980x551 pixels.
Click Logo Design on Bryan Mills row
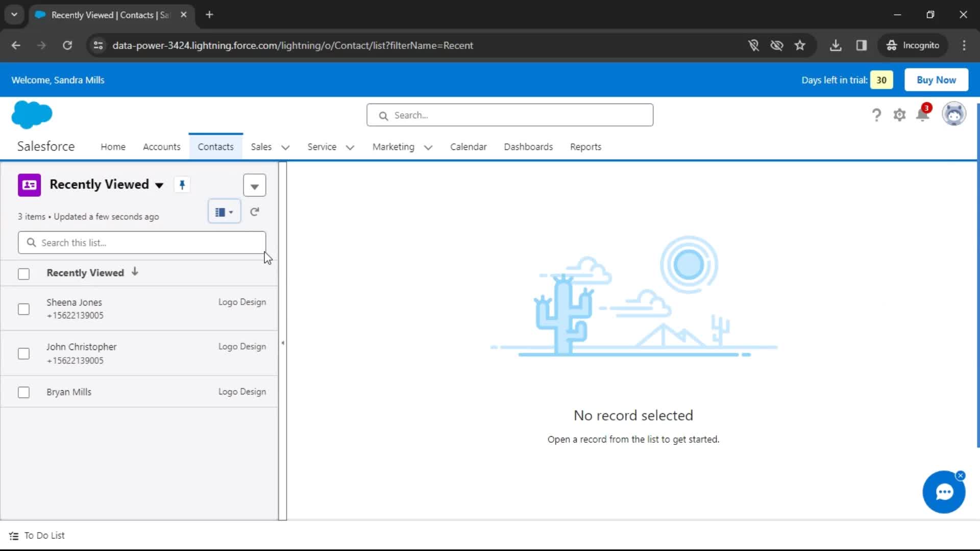click(242, 392)
